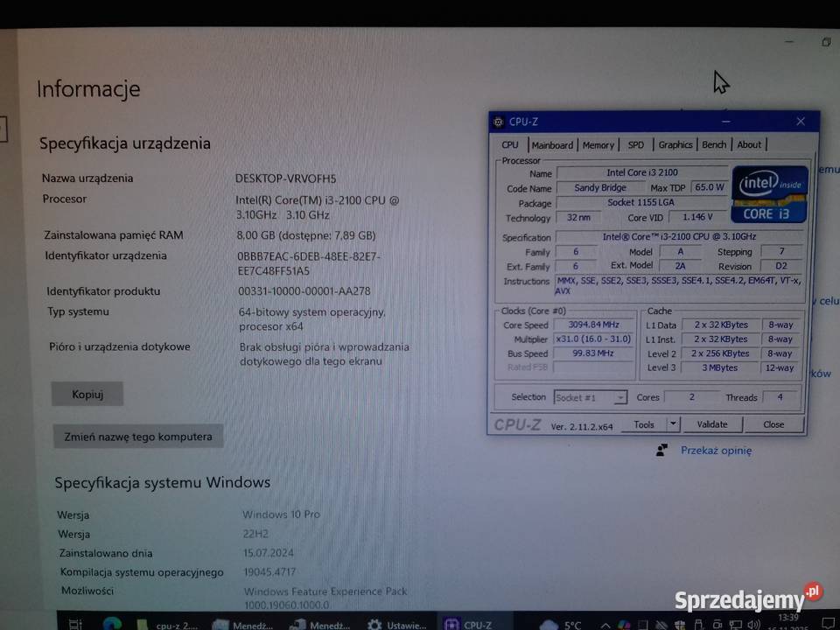
Task: Open Microsoft Edge from the taskbar
Action: point(113,623)
